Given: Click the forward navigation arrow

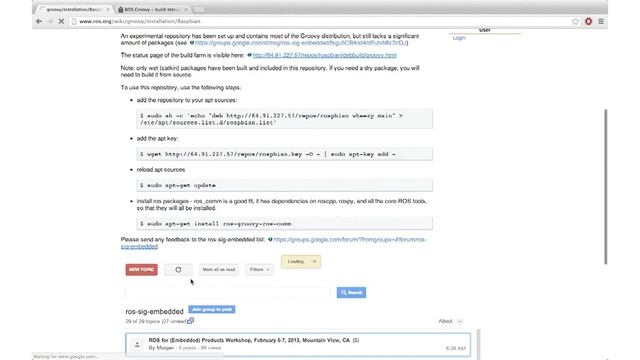Looking at the screenshot, I should 50,21.
